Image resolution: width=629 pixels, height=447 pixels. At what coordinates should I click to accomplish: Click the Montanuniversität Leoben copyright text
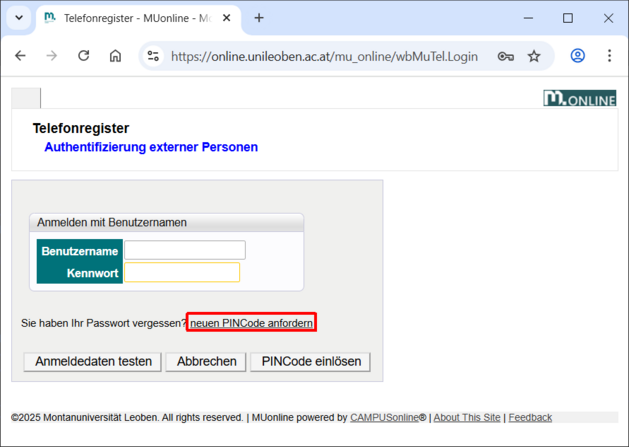click(127, 418)
